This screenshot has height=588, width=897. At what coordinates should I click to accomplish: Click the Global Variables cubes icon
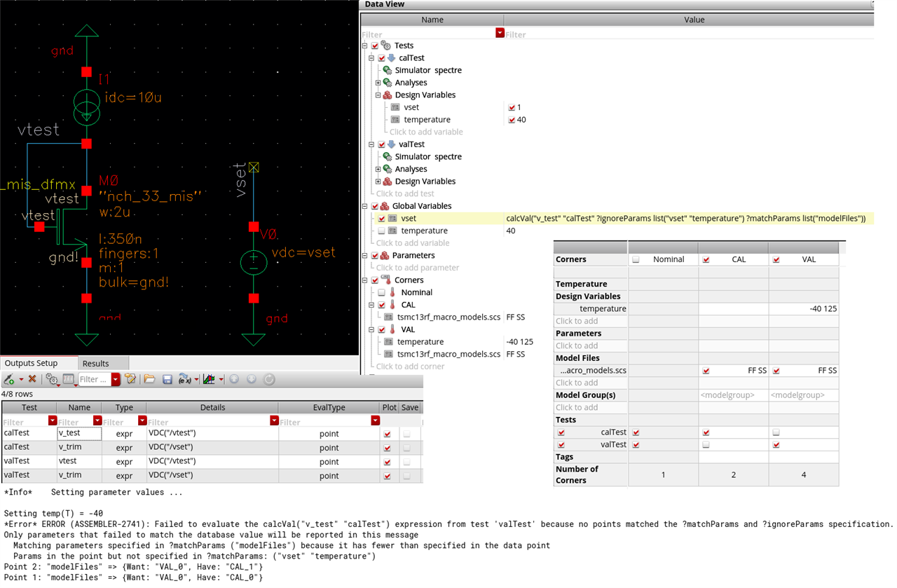point(385,206)
